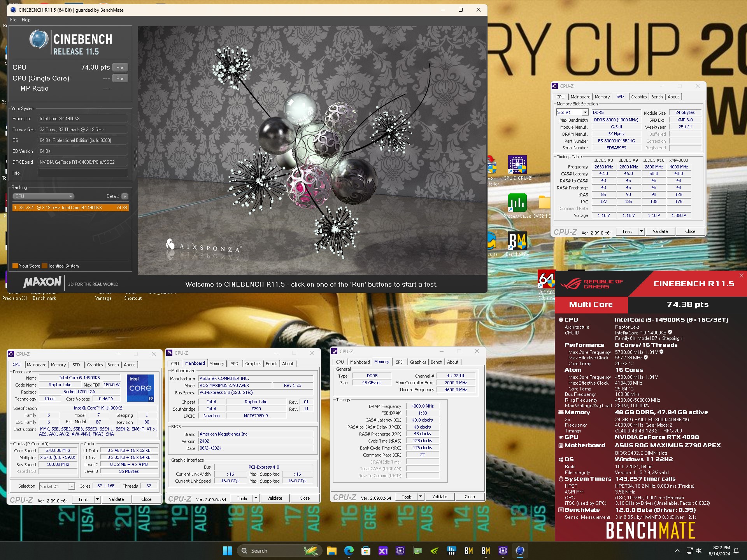Open File Explorer from the taskbar

coord(331,551)
